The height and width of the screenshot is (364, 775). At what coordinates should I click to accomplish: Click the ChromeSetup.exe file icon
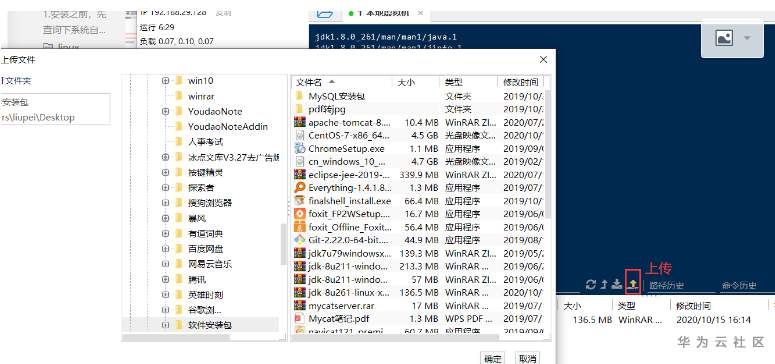pyautogui.click(x=300, y=148)
